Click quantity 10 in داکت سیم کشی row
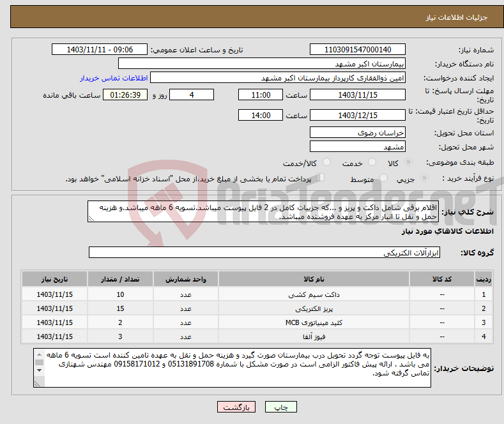This screenshot has height=424, width=504. click(120, 294)
